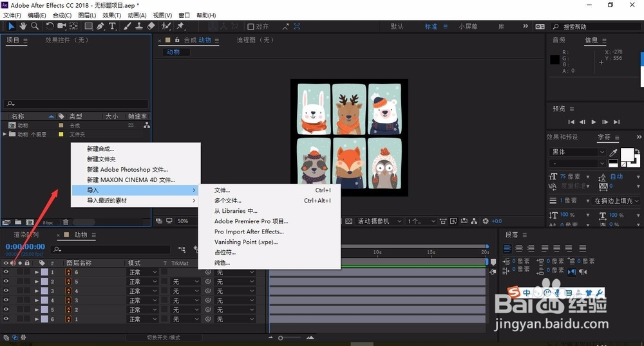Viewport: 644px width, 346px height.
Task: Open the 在描边上填充 stroke dropdown
Action: tap(616, 201)
